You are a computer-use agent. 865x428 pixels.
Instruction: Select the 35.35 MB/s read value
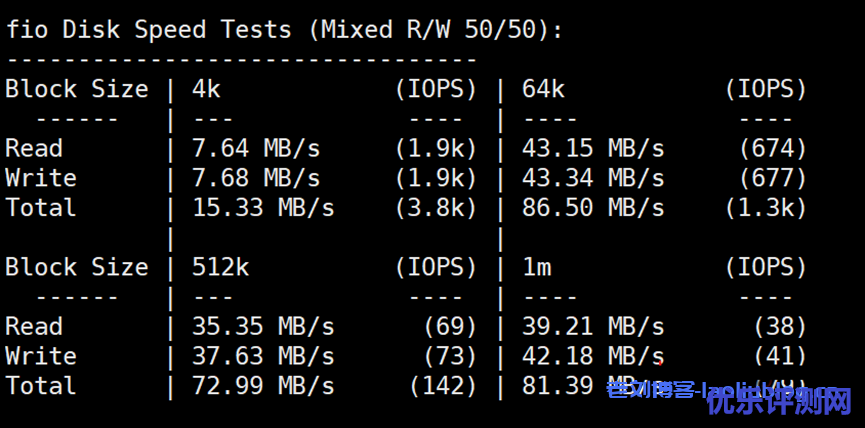coord(263,327)
